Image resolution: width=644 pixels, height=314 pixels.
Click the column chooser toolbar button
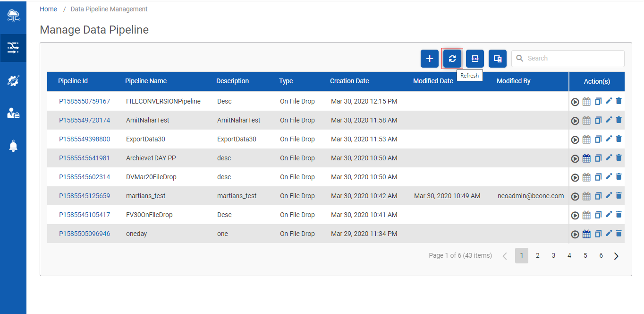tap(498, 59)
